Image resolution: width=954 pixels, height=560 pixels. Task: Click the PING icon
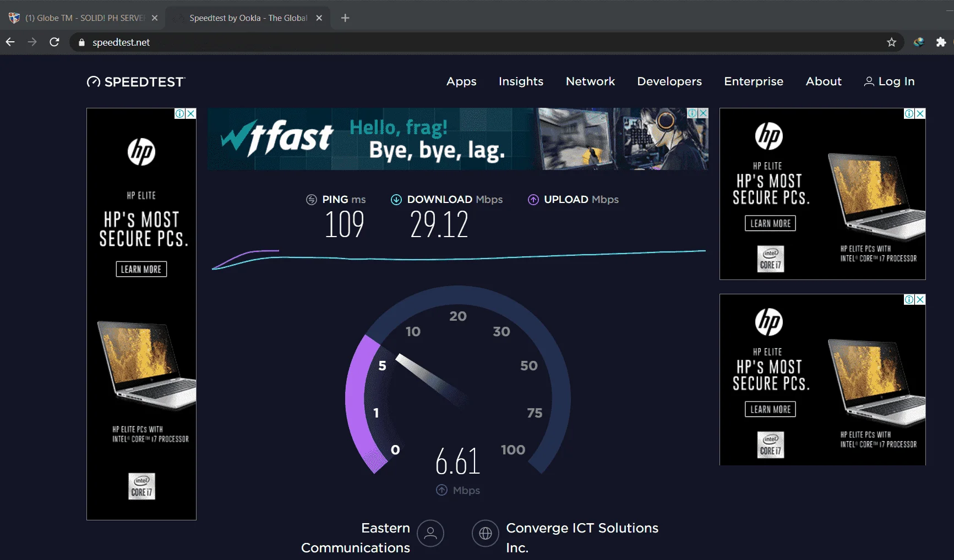click(312, 200)
